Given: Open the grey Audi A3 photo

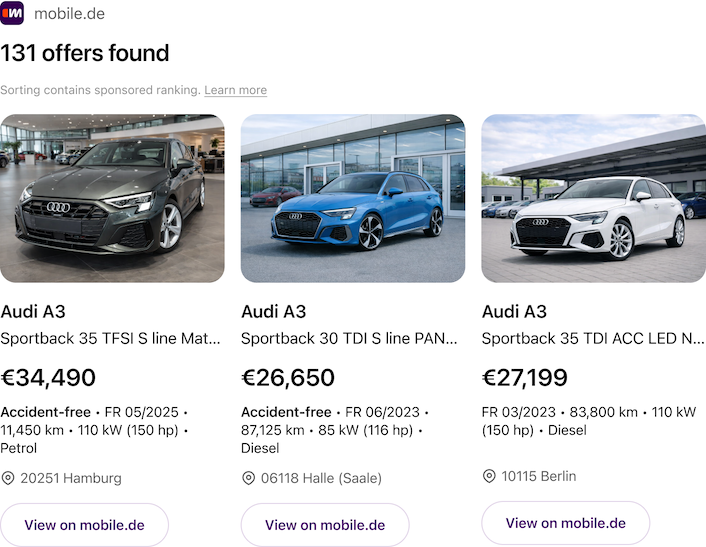Looking at the screenshot, I should coord(112,198).
